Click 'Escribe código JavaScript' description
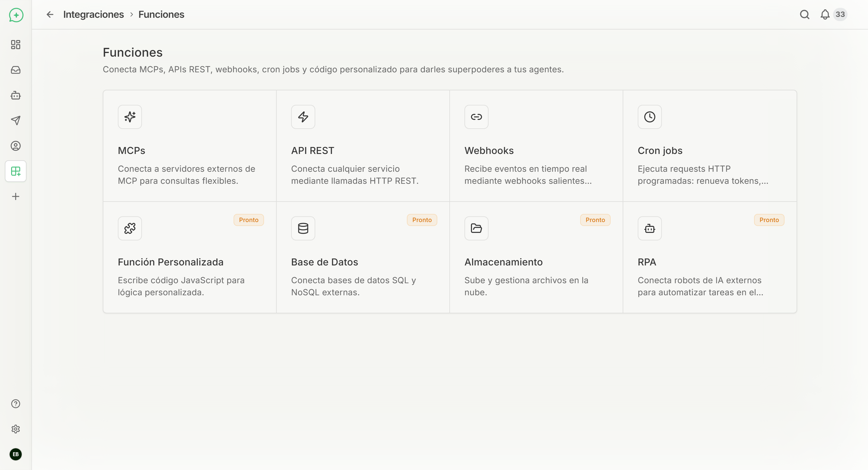Viewport: 868px width, 470px height. [x=181, y=287]
